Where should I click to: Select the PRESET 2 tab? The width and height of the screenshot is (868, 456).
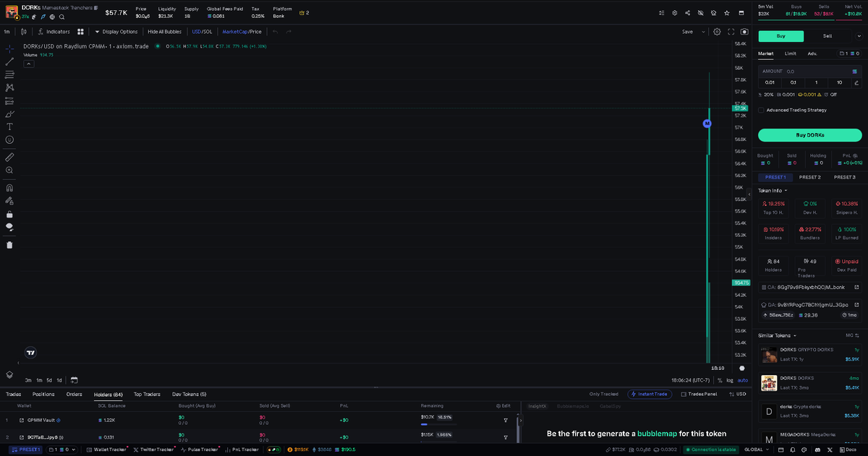pyautogui.click(x=810, y=177)
